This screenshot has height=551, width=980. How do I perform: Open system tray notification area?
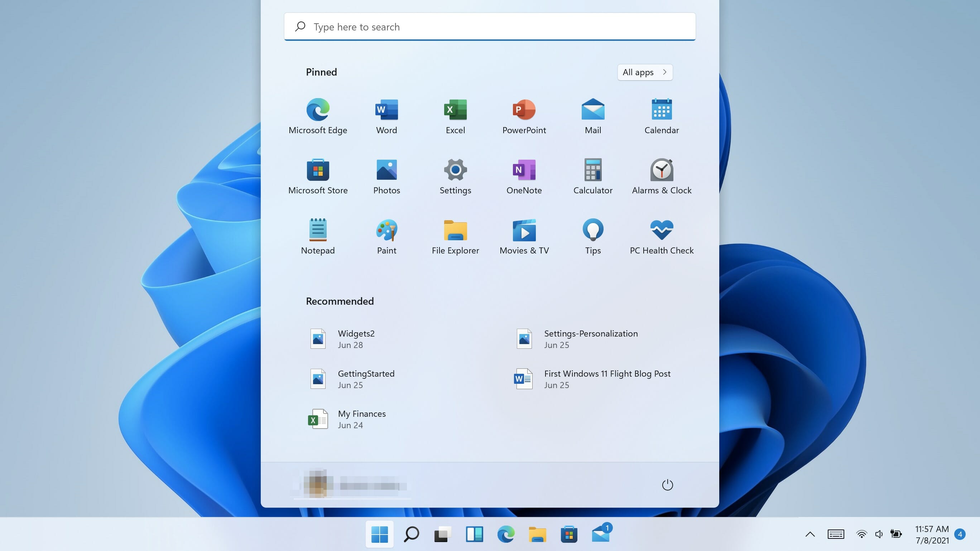click(810, 534)
